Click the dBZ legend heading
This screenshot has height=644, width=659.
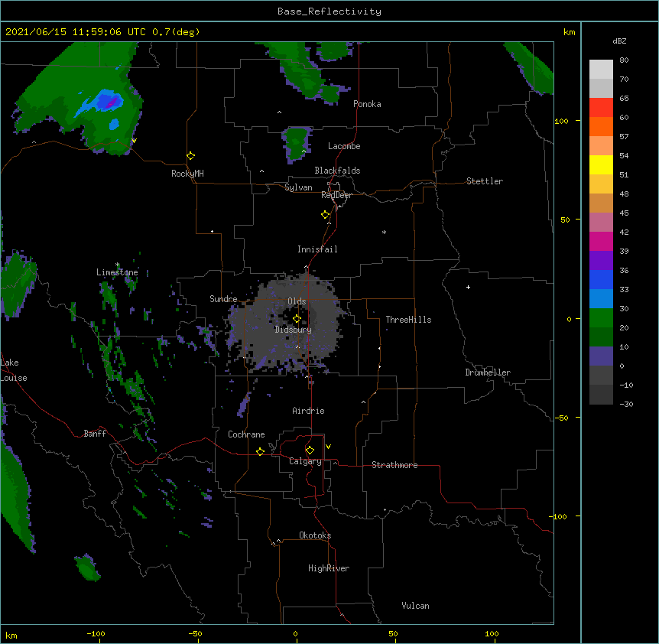619,41
